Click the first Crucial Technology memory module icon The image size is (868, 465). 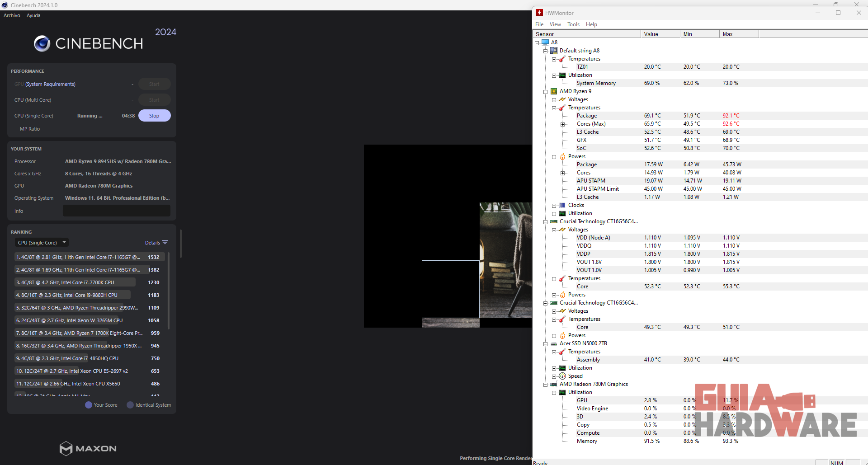point(554,221)
